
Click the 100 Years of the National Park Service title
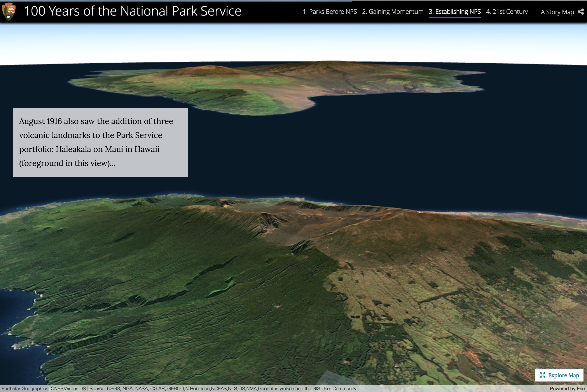coord(133,11)
